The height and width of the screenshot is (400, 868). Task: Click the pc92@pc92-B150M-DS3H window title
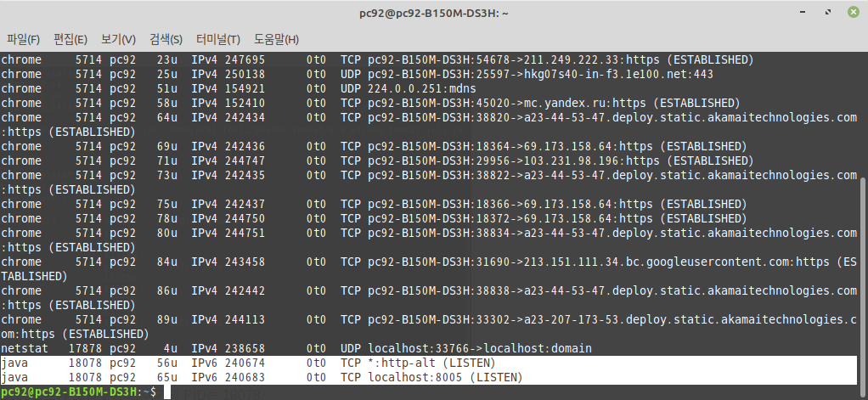[433, 13]
